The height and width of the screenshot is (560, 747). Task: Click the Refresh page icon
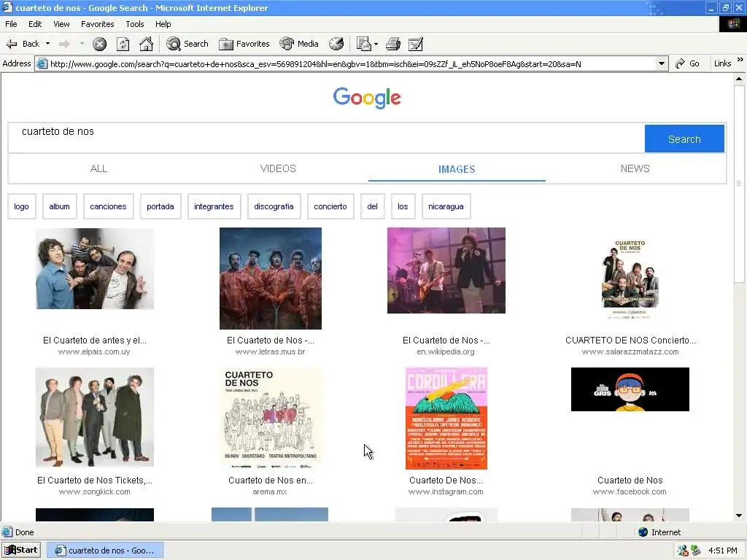click(x=123, y=44)
